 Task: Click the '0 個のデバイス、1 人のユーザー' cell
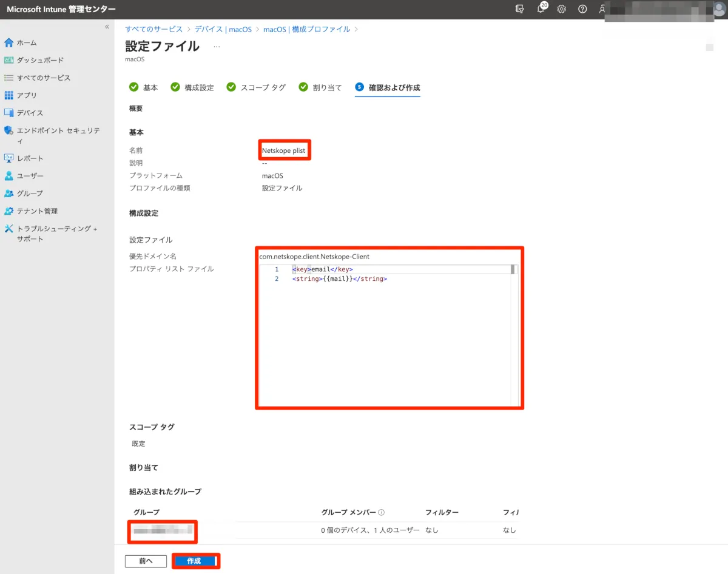pyautogui.click(x=370, y=530)
